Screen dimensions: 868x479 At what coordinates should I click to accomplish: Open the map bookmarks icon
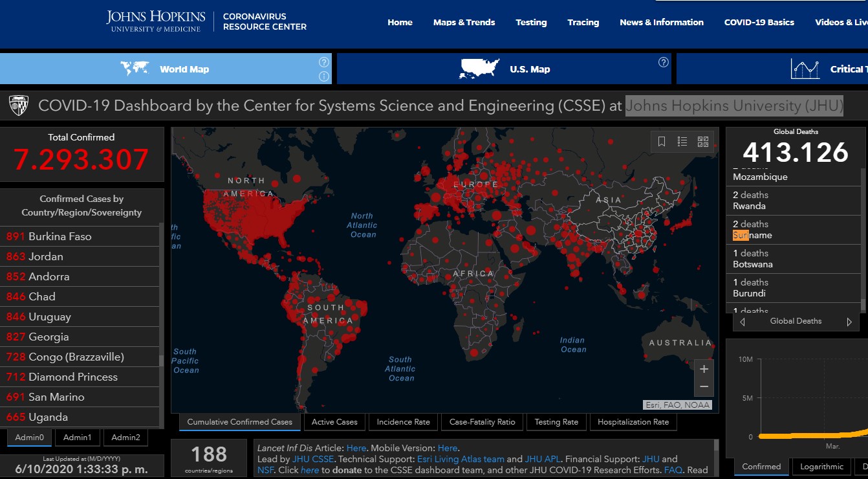662,142
